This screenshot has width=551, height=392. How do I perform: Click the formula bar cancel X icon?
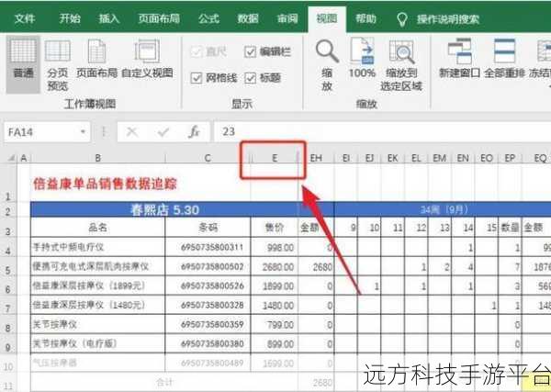131,132
